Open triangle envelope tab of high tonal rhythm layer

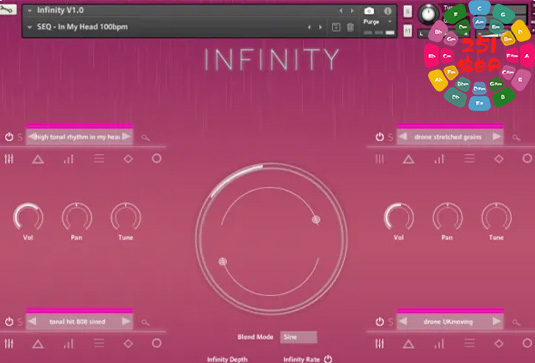click(x=38, y=159)
